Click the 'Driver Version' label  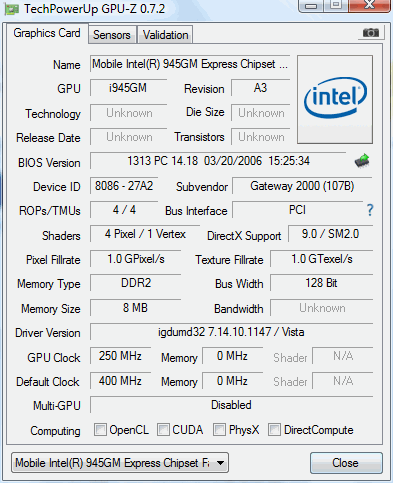coord(48,333)
